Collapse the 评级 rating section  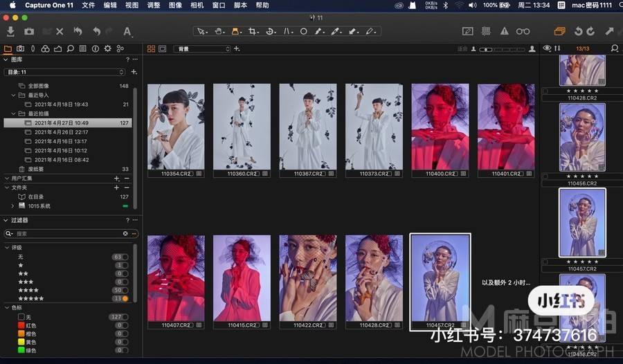[7, 247]
